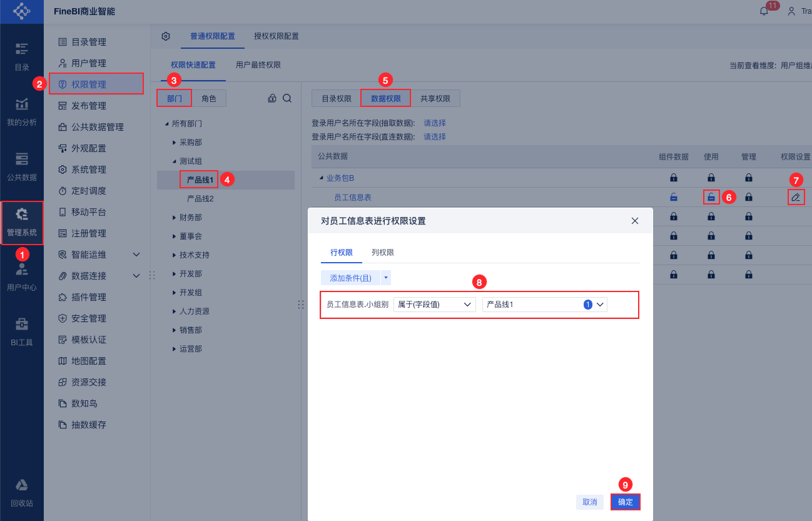Toggle 组件数据 unlock icon for 员工信息表
Image resolution: width=812 pixels, height=521 pixels.
coord(674,197)
